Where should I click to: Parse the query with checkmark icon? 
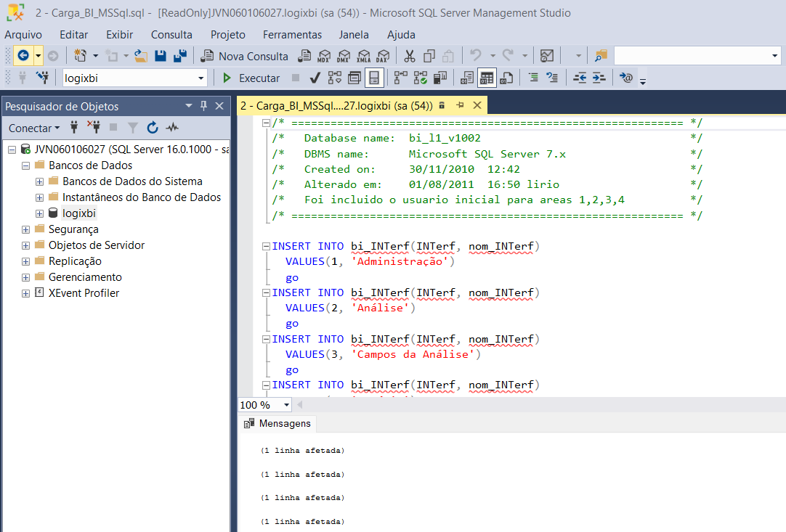315,78
